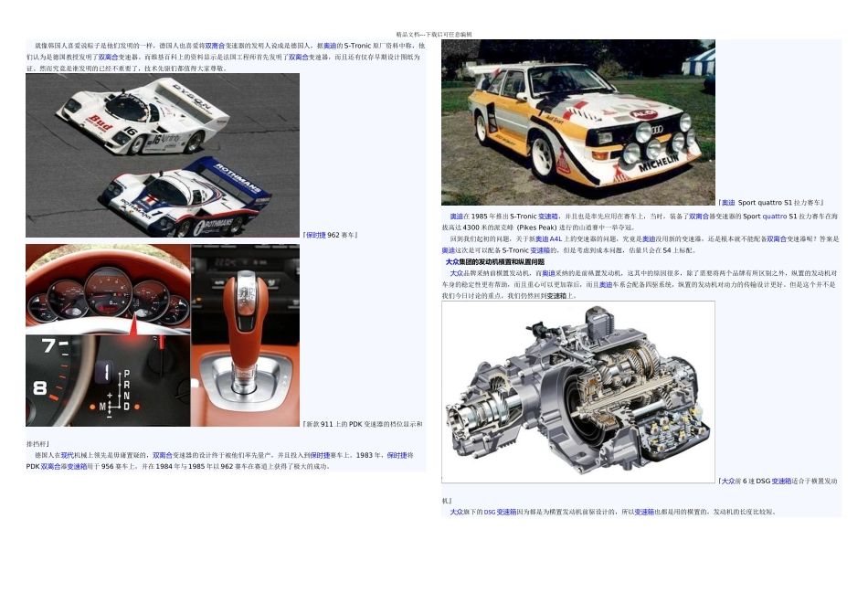Click the 双离合 link after 当时,装备了
Image resolution: width=868 pixels, height=614 pixels.
(699, 217)
